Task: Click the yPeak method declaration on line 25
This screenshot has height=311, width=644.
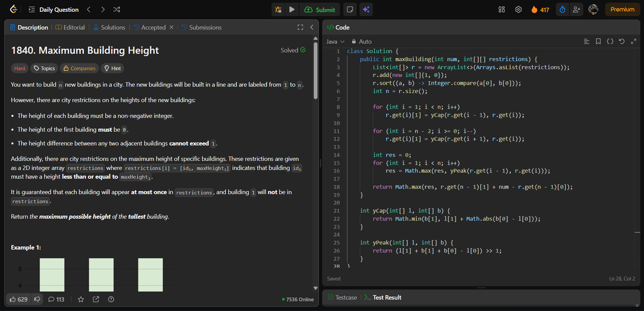Action: pos(407,243)
